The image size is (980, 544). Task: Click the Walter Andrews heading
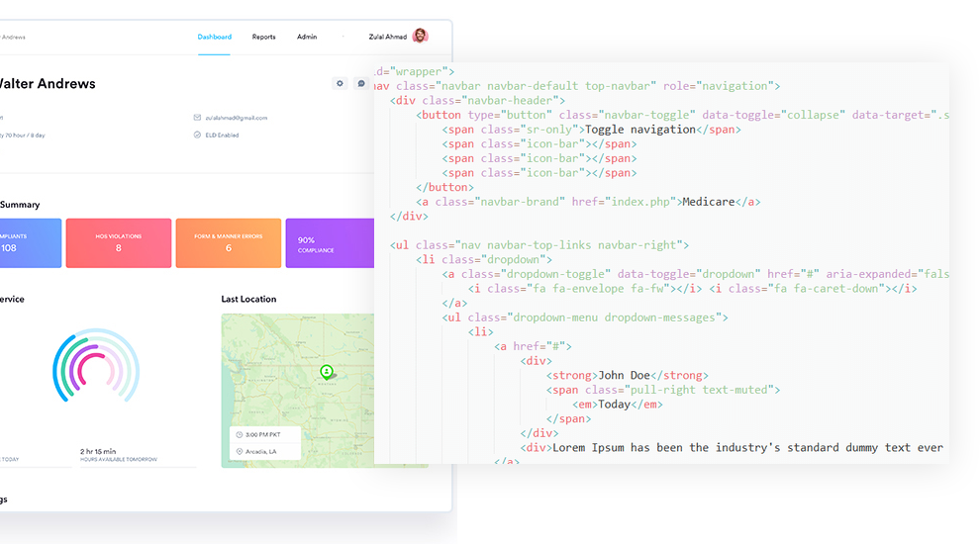coord(48,84)
